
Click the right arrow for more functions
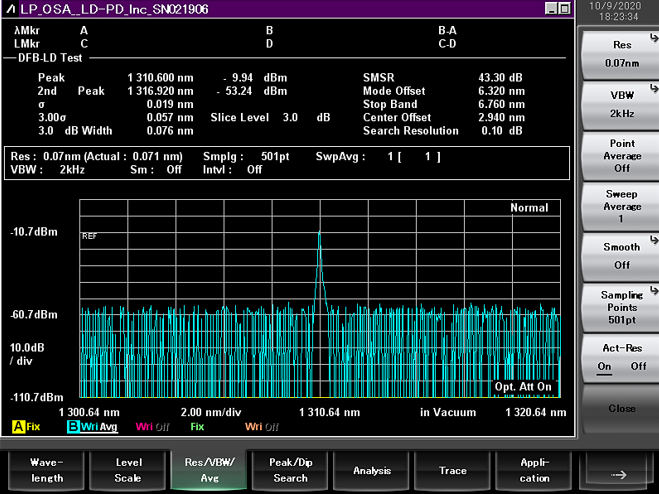pos(618,470)
